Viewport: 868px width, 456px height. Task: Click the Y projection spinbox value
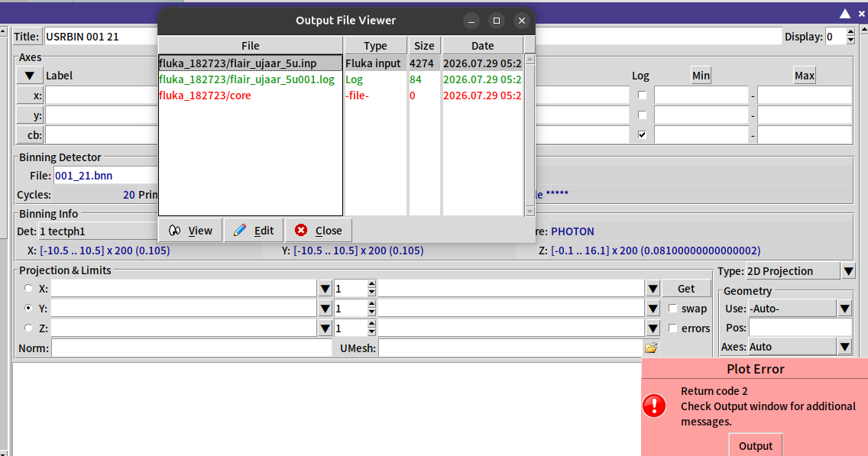pyautogui.click(x=350, y=309)
